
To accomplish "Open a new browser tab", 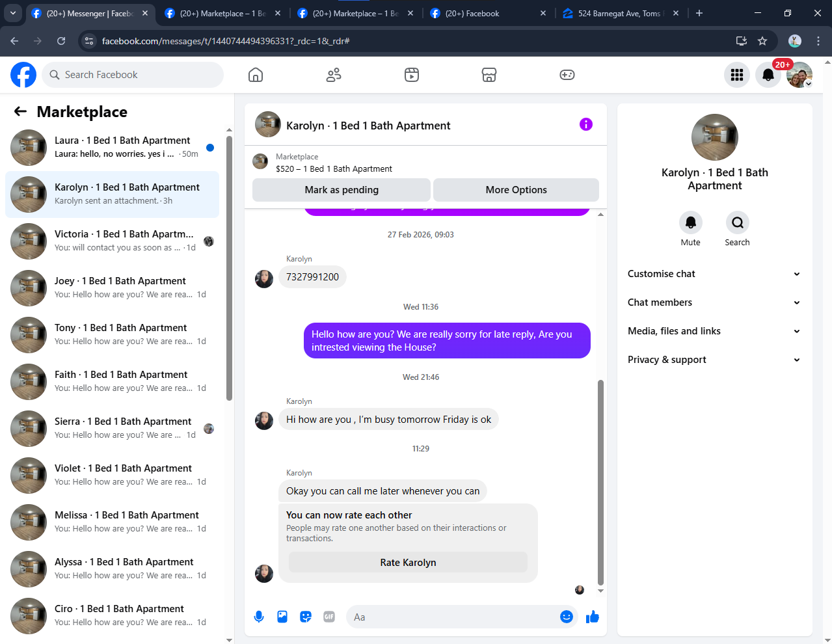I will point(699,13).
